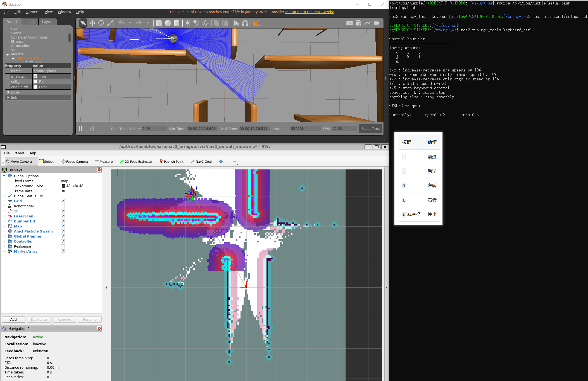This screenshot has height=381, width=588.
Task: Add a point light in Gazebo
Action: click(188, 23)
